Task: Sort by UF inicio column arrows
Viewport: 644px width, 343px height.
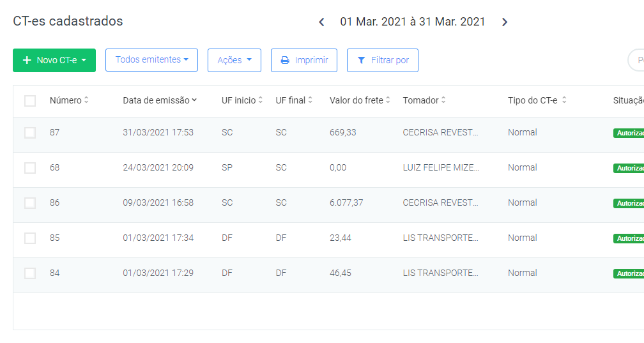Action: tap(260, 101)
